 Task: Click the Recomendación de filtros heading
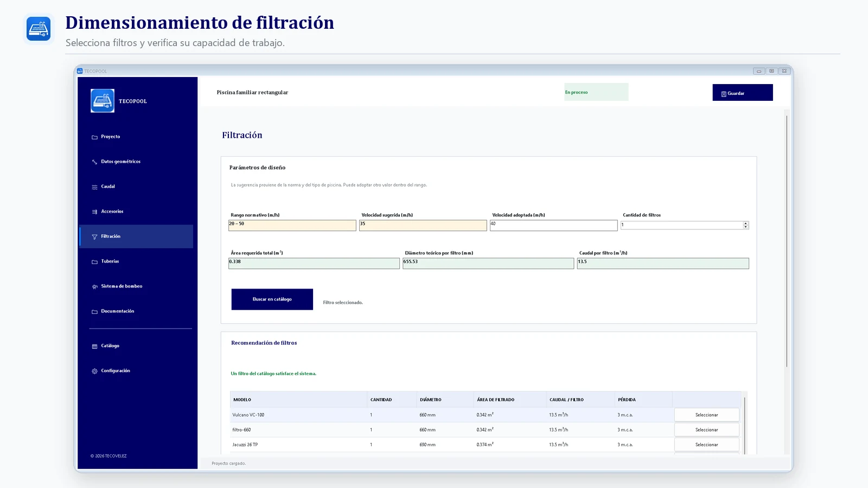[x=264, y=343]
